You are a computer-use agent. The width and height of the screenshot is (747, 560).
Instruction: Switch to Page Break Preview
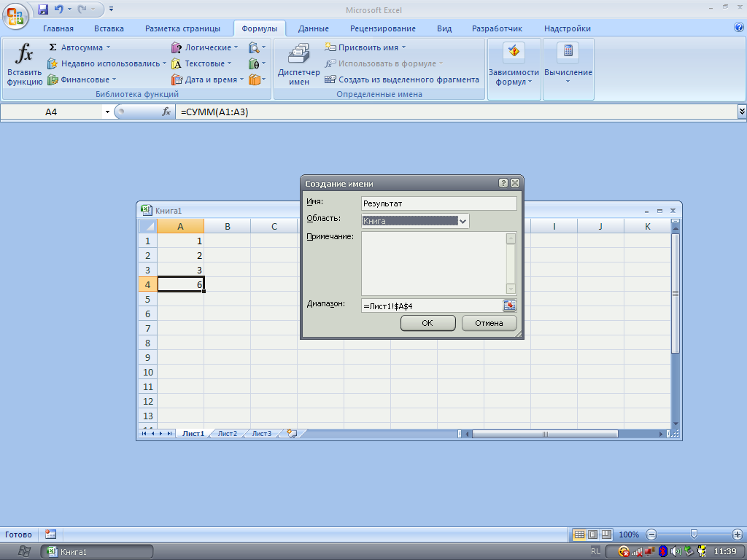coord(606,534)
